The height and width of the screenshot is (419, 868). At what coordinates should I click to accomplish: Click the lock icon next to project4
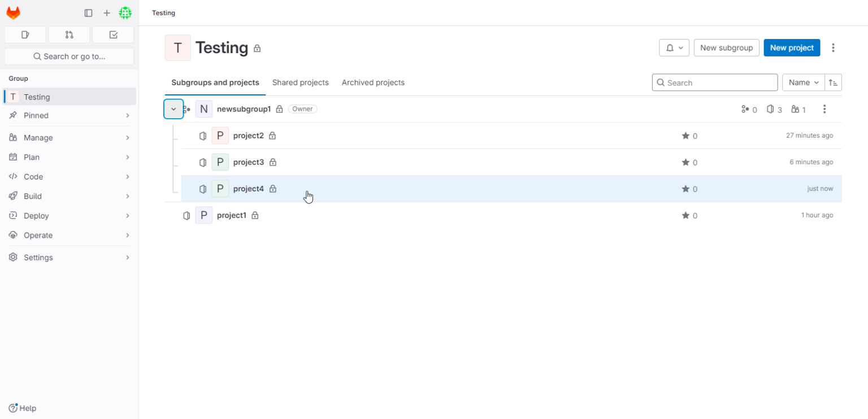coord(273,189)
